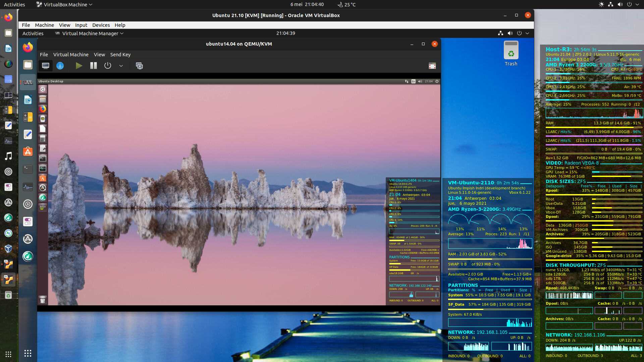Expand the Virtual Machine Manager app menu
The width and height of the screenshot is (644, 362).
click(89, 33)
